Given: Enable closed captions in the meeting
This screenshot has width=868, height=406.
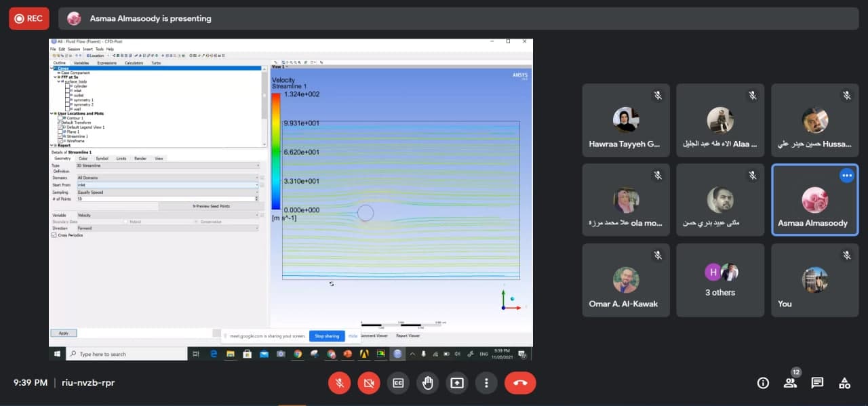Looking at the screenshot, I should point(398,383).
